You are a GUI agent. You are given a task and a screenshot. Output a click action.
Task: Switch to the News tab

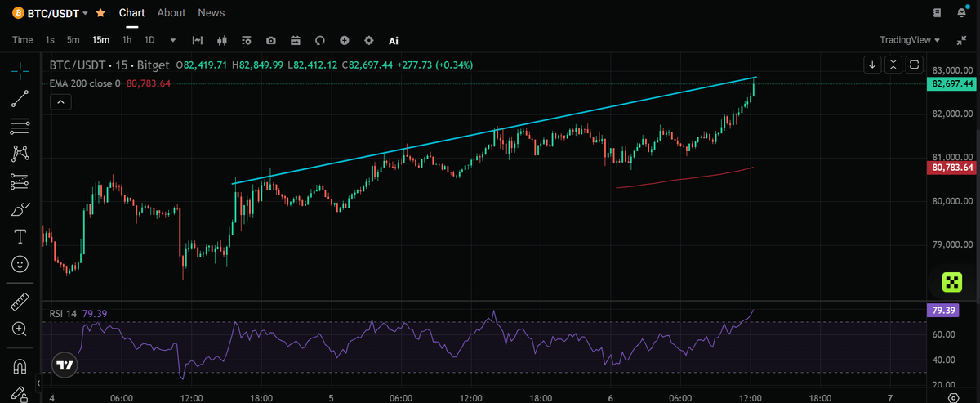coord(212,13)
